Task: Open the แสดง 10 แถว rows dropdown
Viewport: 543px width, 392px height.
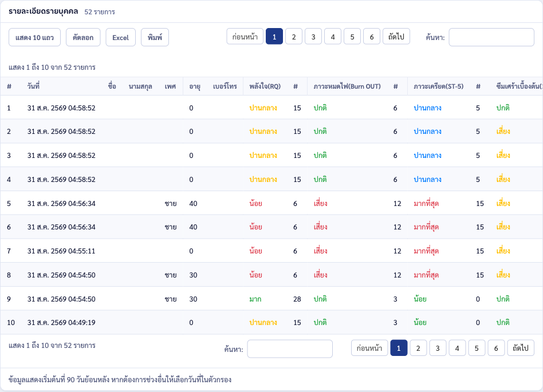Action: point(34,37)
